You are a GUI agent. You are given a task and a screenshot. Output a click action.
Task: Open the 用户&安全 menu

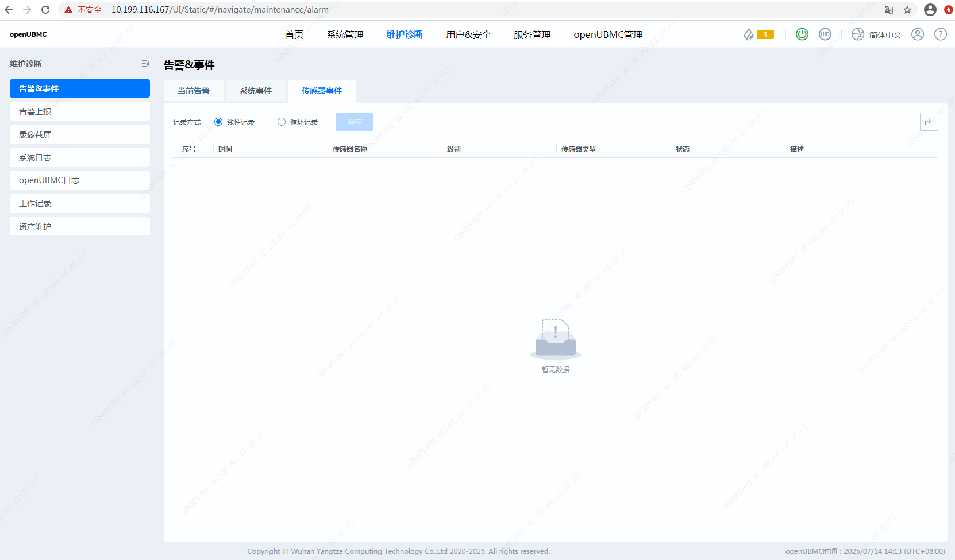(x=468, y=34)
